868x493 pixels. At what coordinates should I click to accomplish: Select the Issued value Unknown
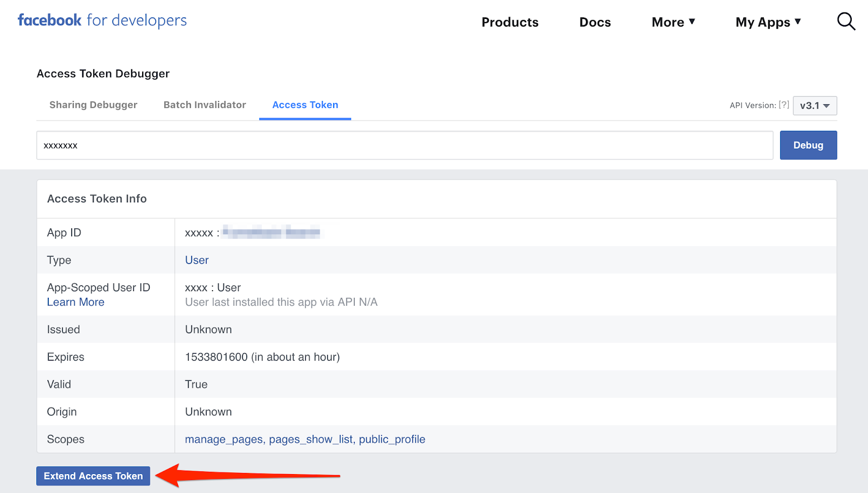[x=208, y=330]
